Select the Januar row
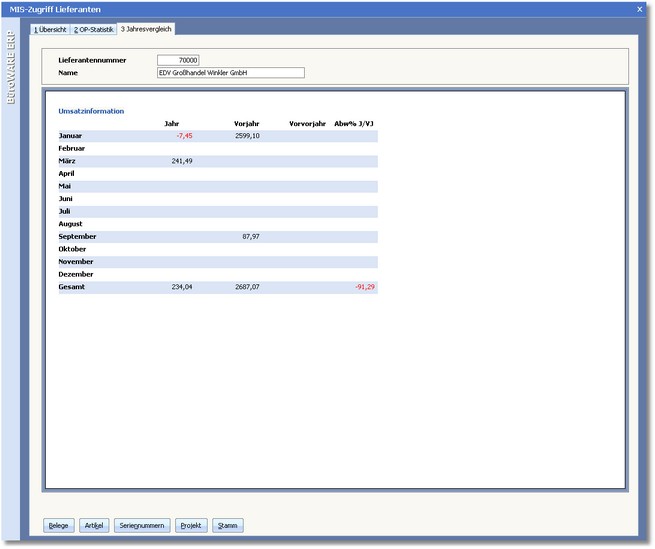Screen dimensions: 655x549 point(70,135)
